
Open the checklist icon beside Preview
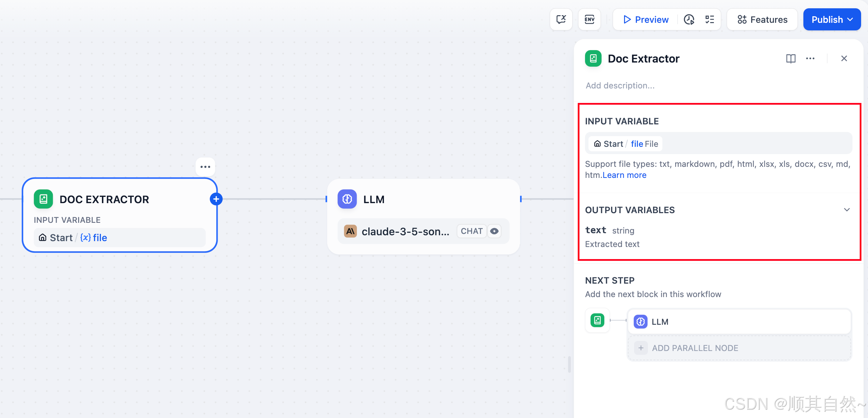tap(710, 20)
